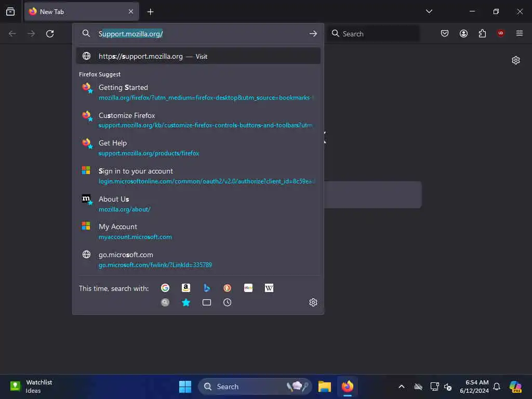Search this time with DuckDuckGo
532x399 pixels.
click(x=228, y=288)
